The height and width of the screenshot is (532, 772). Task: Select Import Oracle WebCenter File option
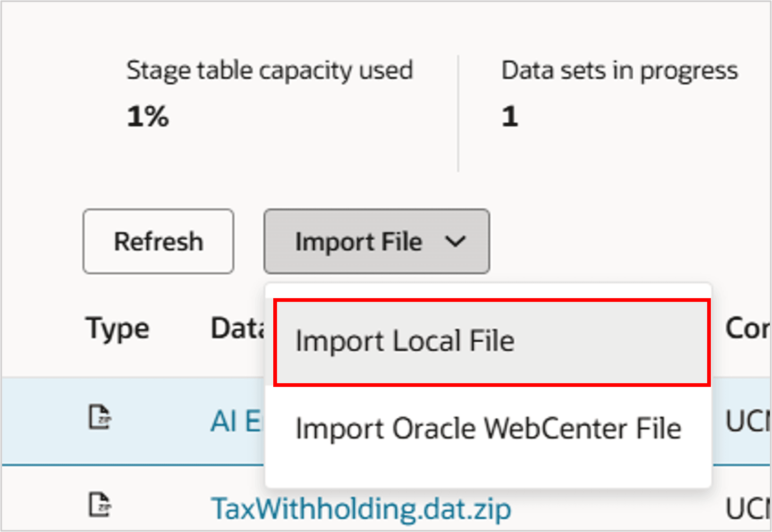pos(488,429)
